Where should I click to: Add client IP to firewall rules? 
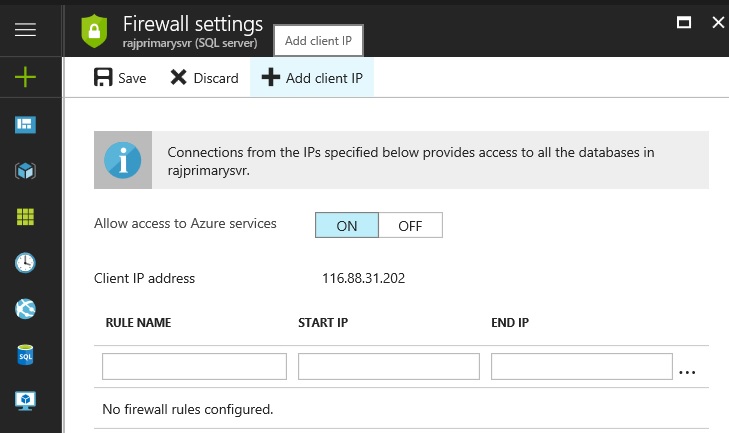pyautogui.click(x=311, y=78)
